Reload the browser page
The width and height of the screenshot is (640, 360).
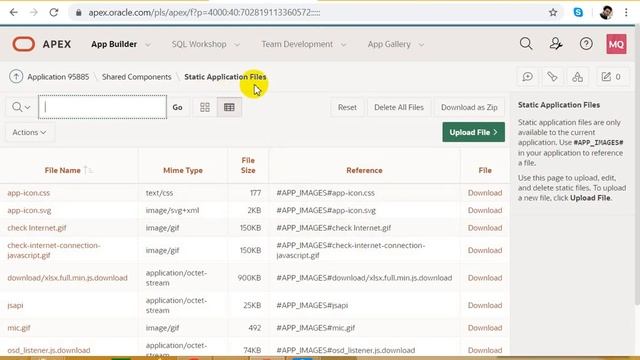tap(54, 12)
